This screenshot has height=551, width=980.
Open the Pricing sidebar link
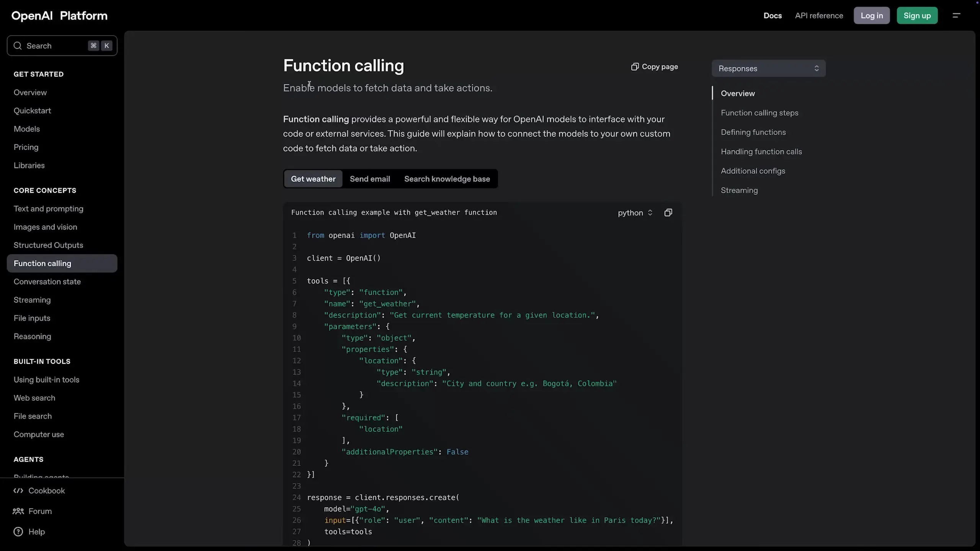point(26,147)
